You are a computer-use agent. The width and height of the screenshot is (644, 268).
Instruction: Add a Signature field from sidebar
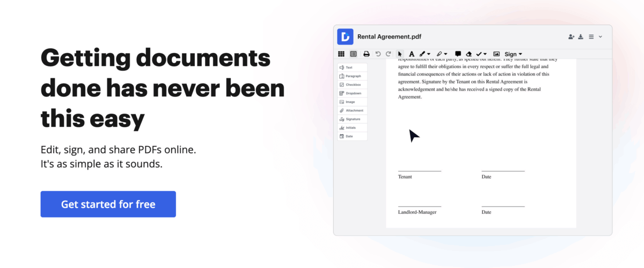[352, 119]
